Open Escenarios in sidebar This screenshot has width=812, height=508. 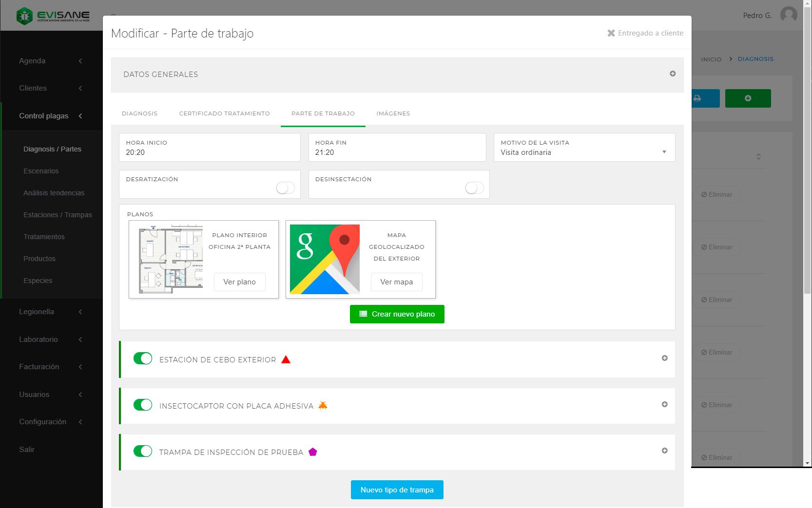pos(41,171)
